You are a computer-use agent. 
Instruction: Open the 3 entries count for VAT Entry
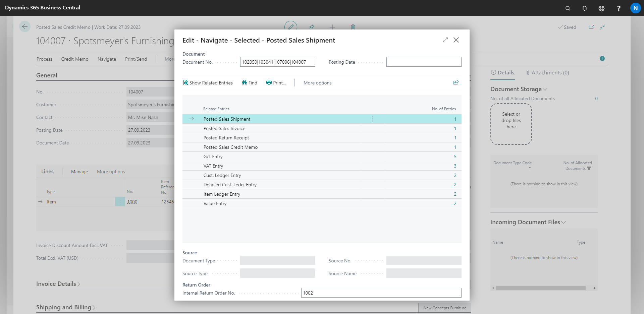(x=455, y=166)
